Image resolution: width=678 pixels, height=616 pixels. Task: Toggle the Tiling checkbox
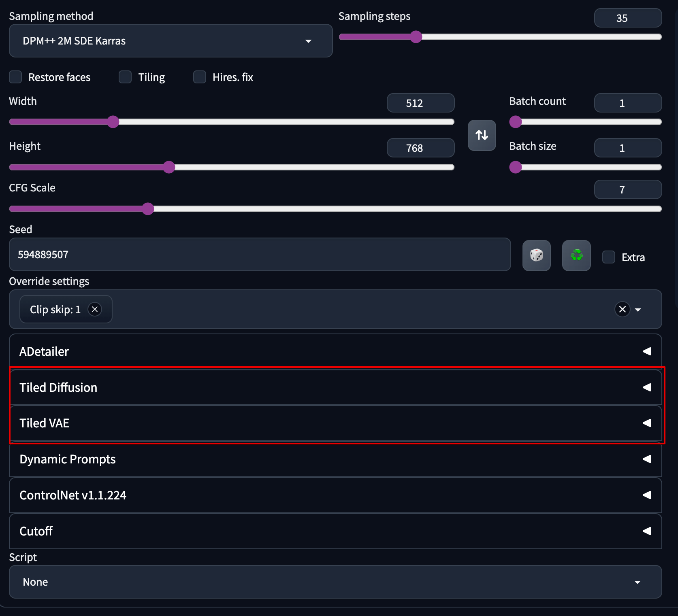click(x=125, y=77)
